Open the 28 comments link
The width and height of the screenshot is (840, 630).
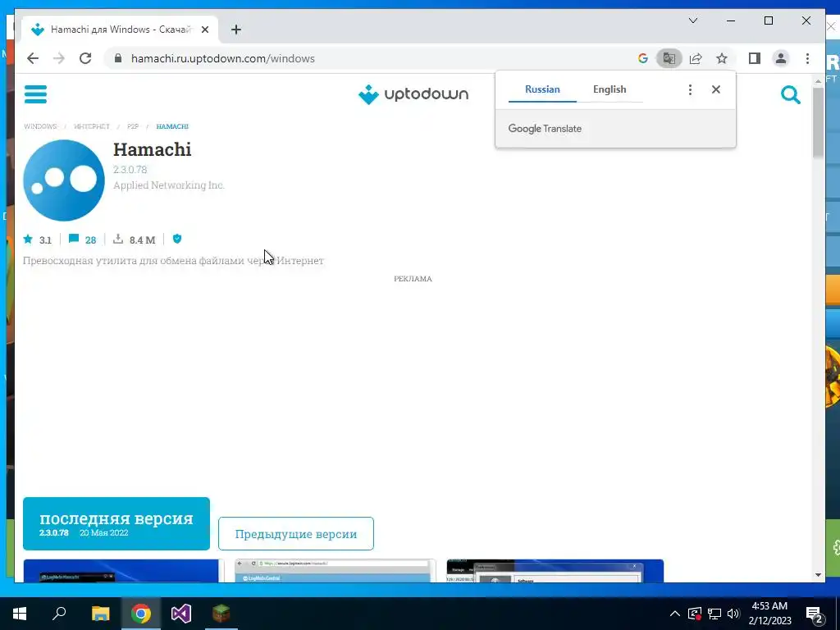tap(83, 240)
